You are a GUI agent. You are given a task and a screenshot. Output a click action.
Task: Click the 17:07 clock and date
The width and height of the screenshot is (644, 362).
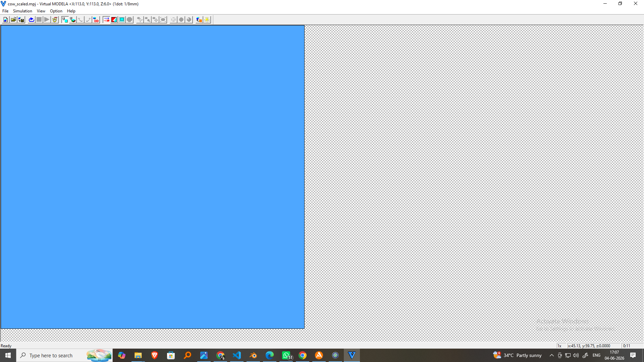(614, 355)
